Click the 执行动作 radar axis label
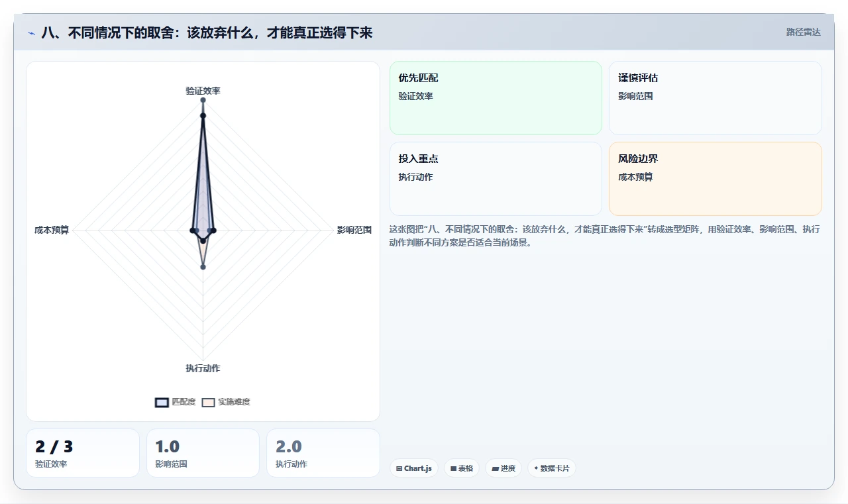Image resolution: width=848 pixels, height=504 pixels. click(203, 368)
